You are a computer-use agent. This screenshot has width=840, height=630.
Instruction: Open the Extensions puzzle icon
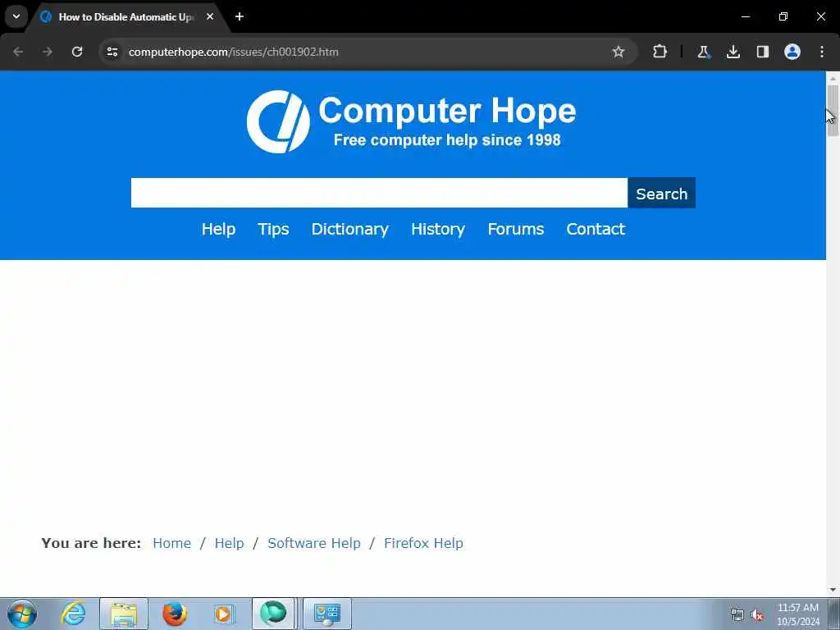660,52
